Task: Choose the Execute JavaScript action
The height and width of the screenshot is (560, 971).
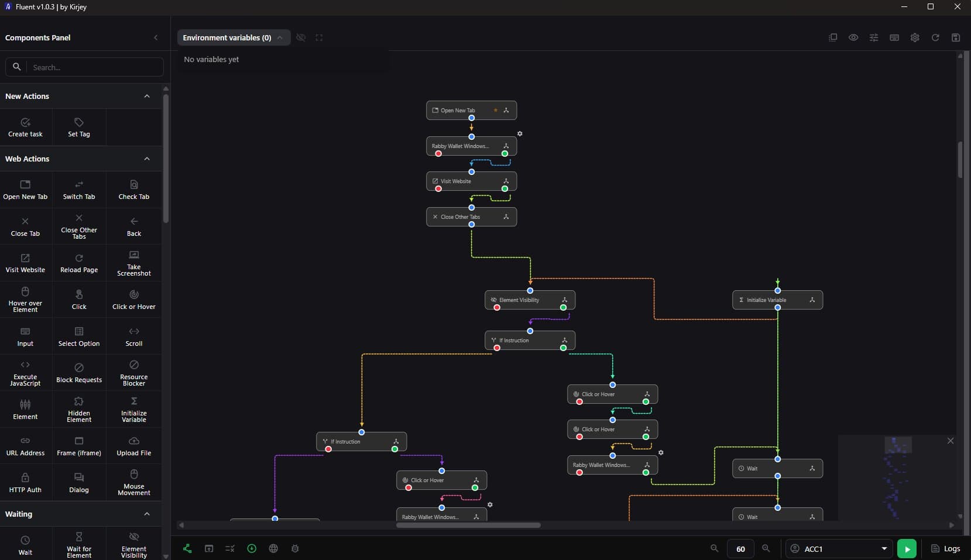Action: click(x=25, y=373)
